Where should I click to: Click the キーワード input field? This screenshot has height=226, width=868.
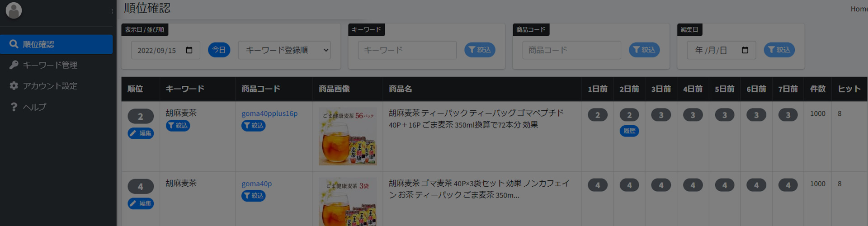click(407, 50)
